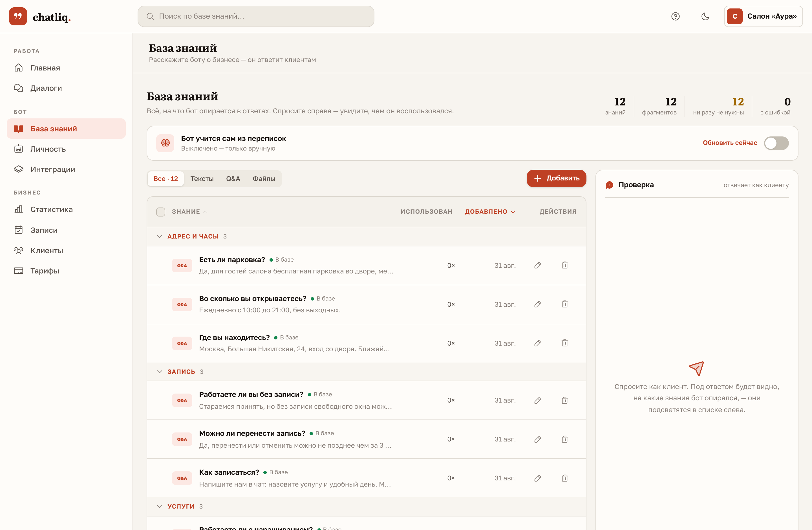This screenshot has width=812, height=530.
Task: Go to "Статистика" in the sidebar
Action: click(x=66, y=209)
